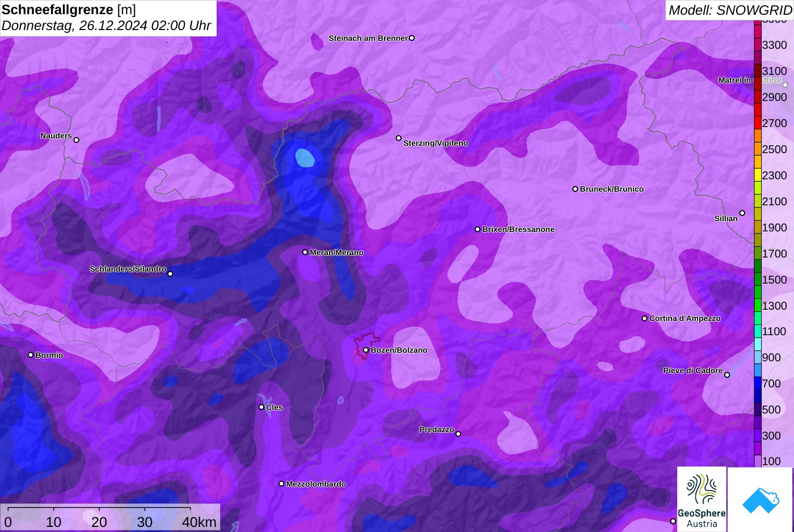Click the 1900 legend value
Image resolution: width=794 pixels, height=532 pixels.
click(x=774, y=227)
